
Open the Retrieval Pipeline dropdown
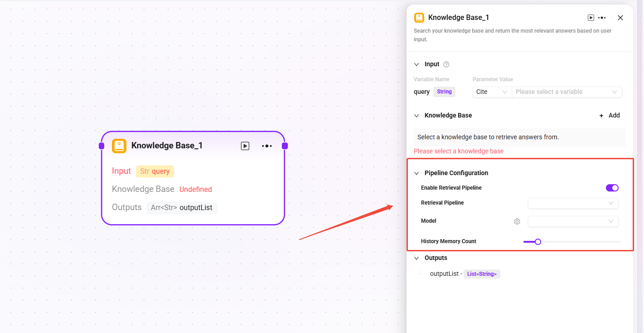point(573,203)
